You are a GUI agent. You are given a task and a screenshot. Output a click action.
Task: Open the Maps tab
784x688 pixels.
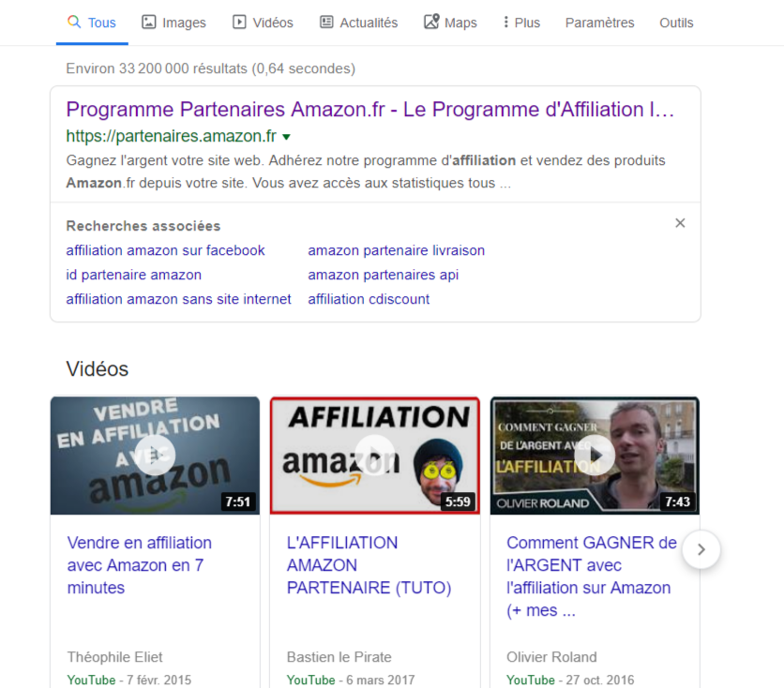[x=450, y=22]
